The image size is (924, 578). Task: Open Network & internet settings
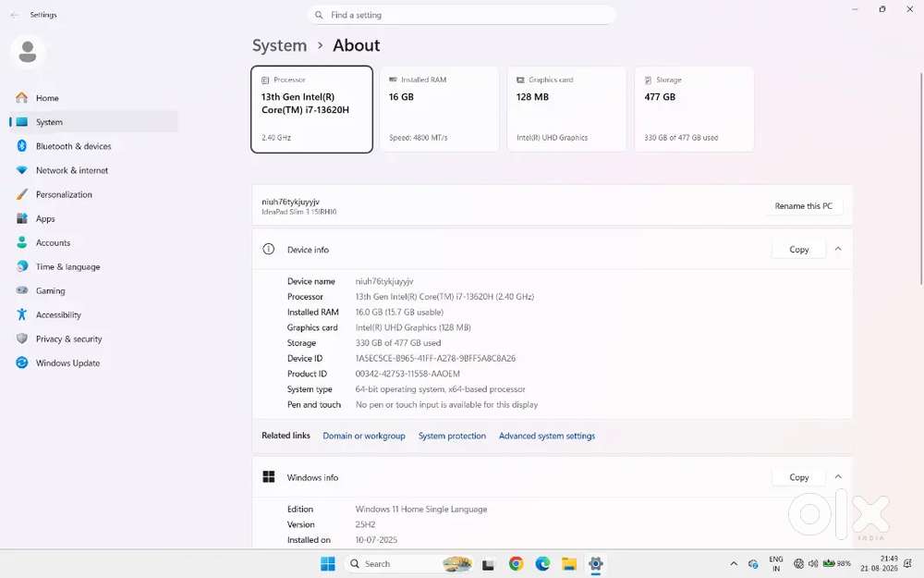click(x=93, y=170)
